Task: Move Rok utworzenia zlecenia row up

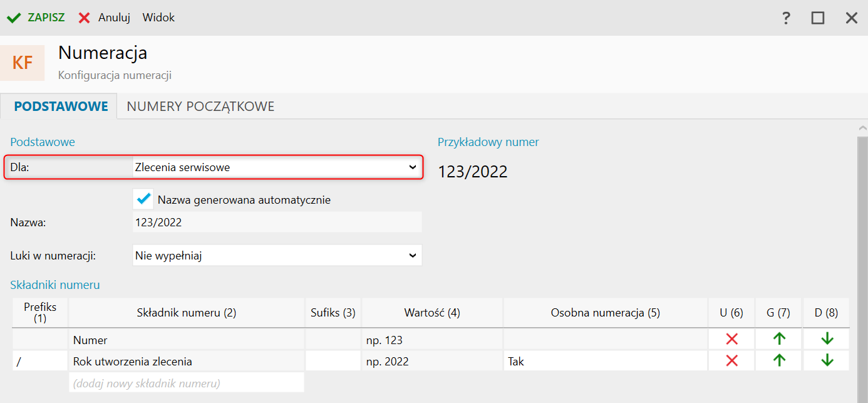Action: 779,361
